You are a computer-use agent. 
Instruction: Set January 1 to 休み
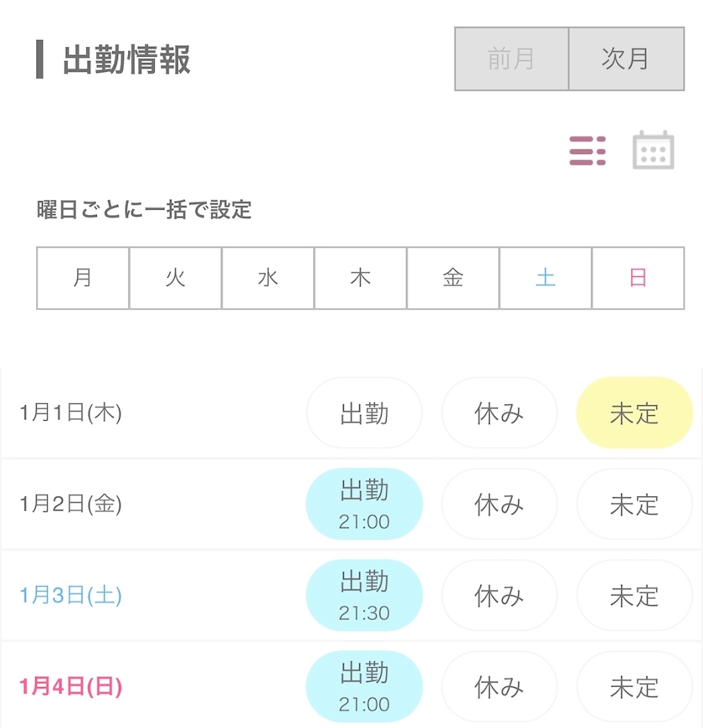pos(499,413)
